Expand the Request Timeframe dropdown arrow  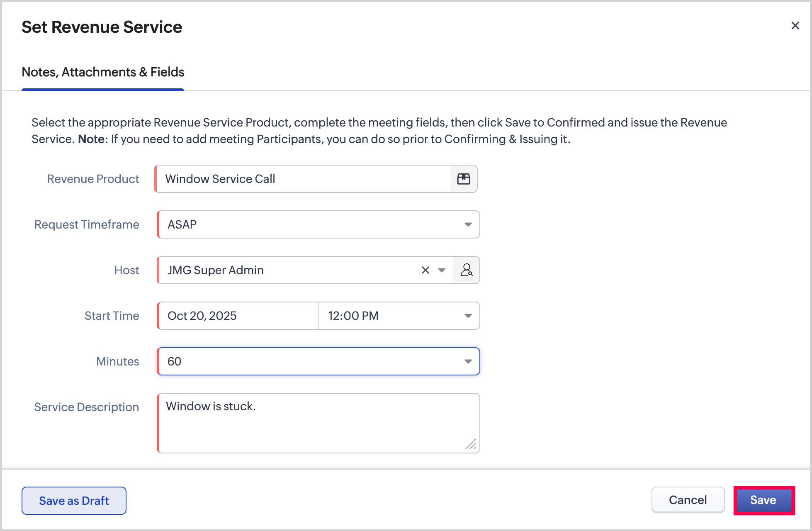click(468, 224)
